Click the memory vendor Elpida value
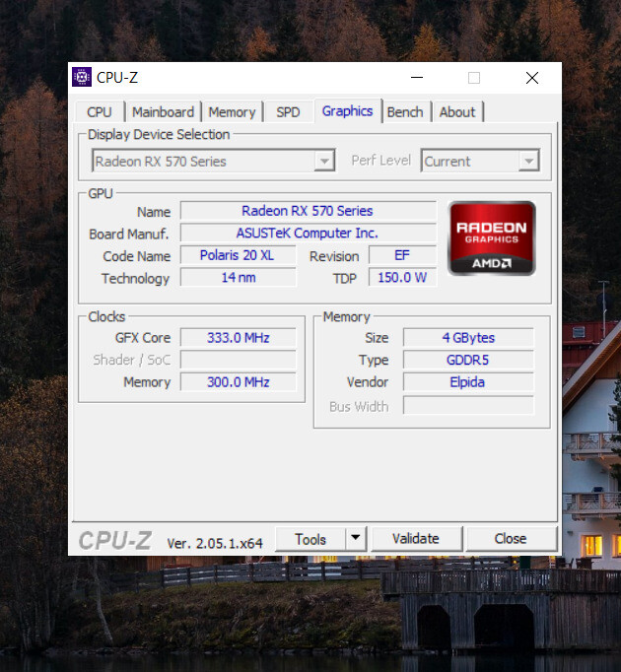 468,382
